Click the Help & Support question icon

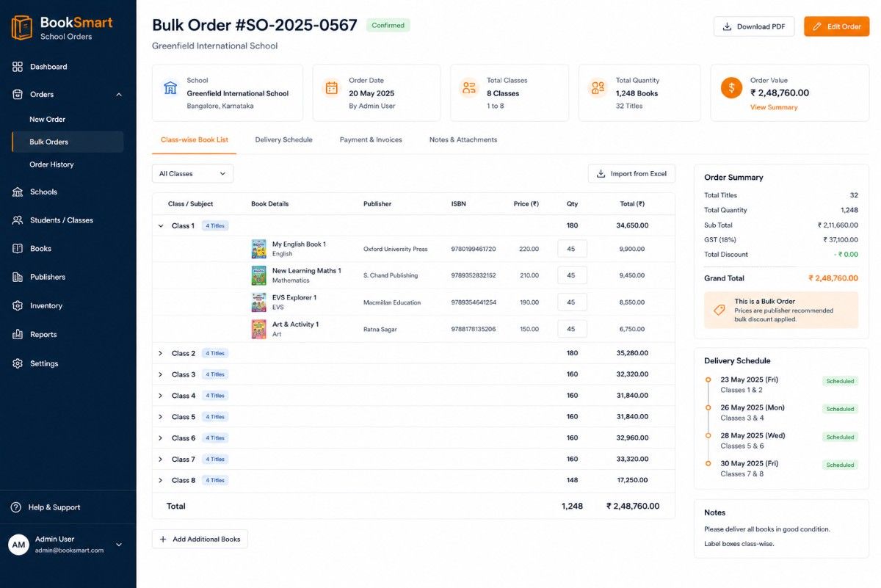click(x=15, y=507)
